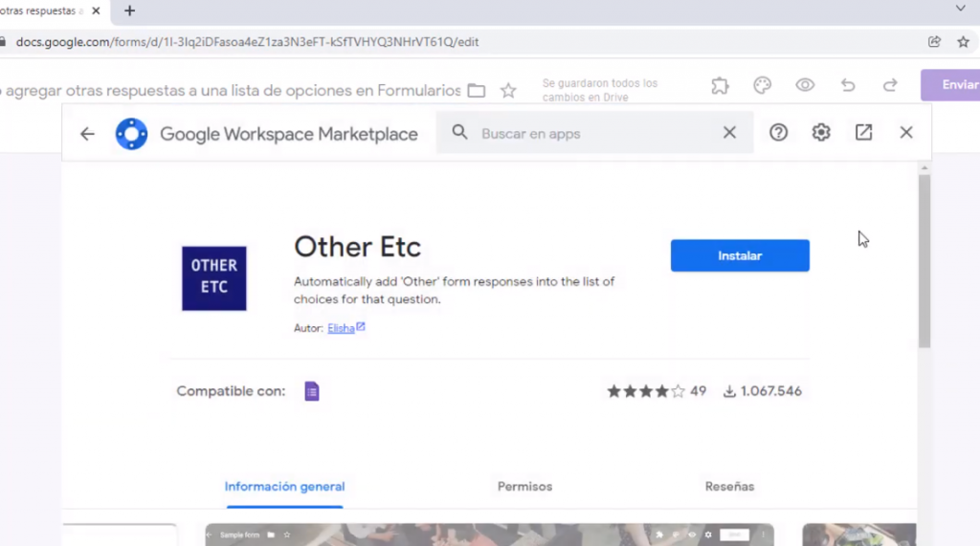980x546 pixels.
Task: Focus the Buscar en apps search field
Action: 593,133
